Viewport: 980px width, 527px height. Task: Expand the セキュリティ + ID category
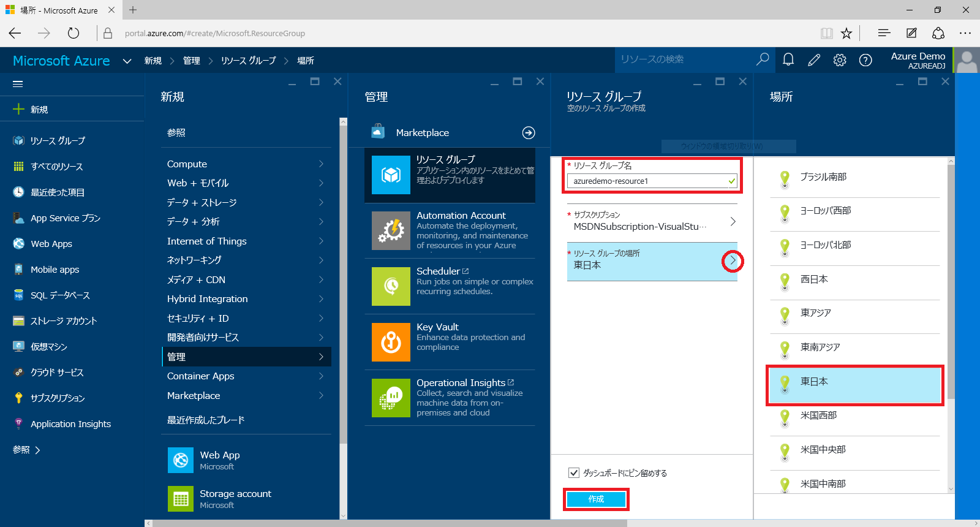click(x=246, y=319)
